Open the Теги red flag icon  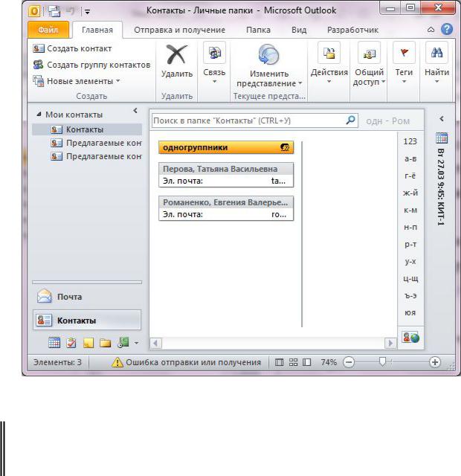tap(404, 53)
